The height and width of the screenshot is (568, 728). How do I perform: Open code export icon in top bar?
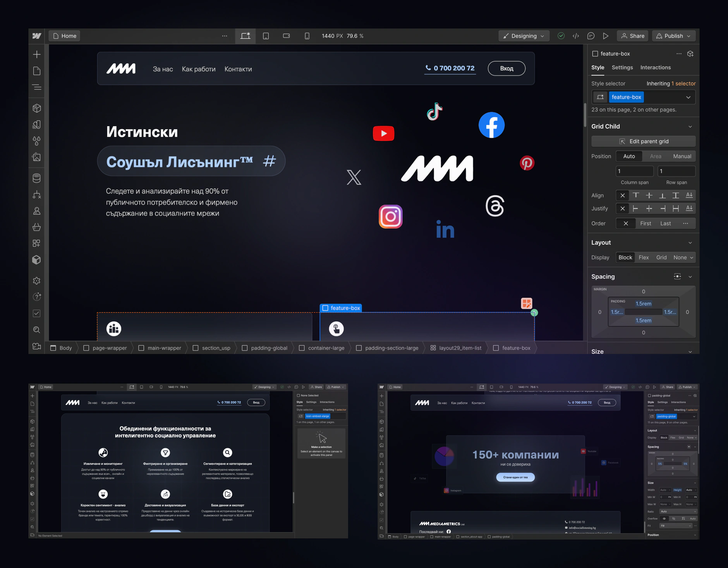pyautogui.click(x=576, y=36)
